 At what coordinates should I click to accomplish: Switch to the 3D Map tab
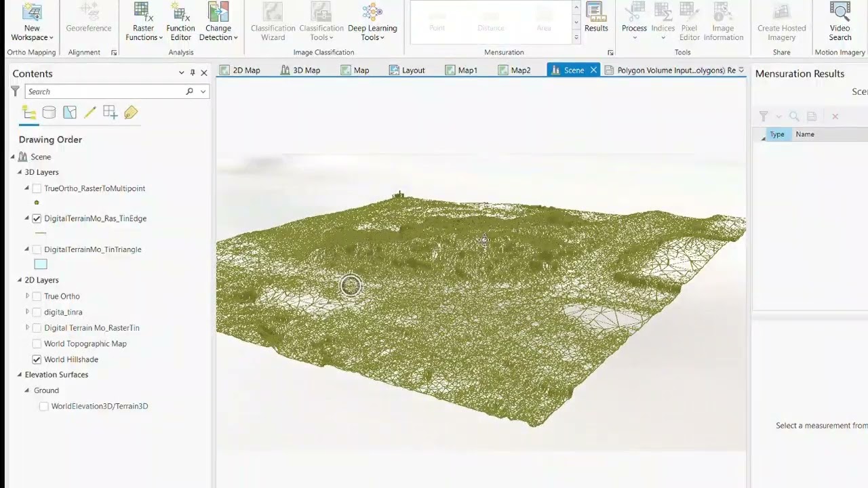pyautogui.click(x=300, y=70)
